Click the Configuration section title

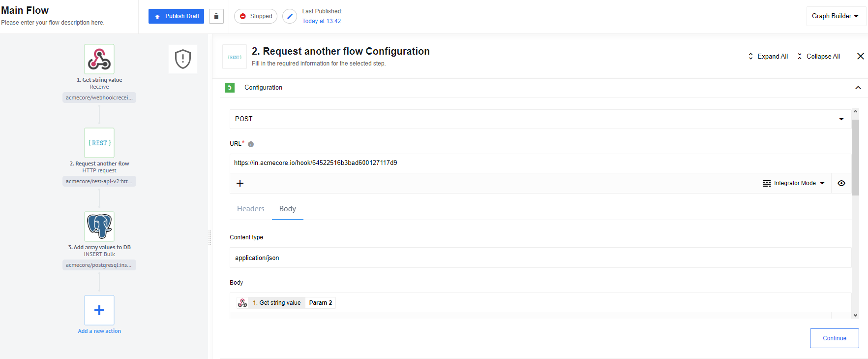(264, 88)
